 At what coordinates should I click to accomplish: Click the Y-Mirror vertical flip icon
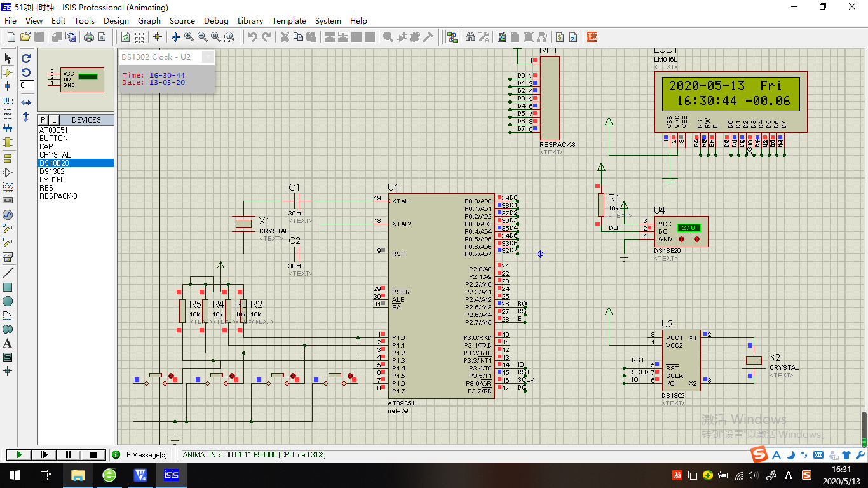(26, 117)
